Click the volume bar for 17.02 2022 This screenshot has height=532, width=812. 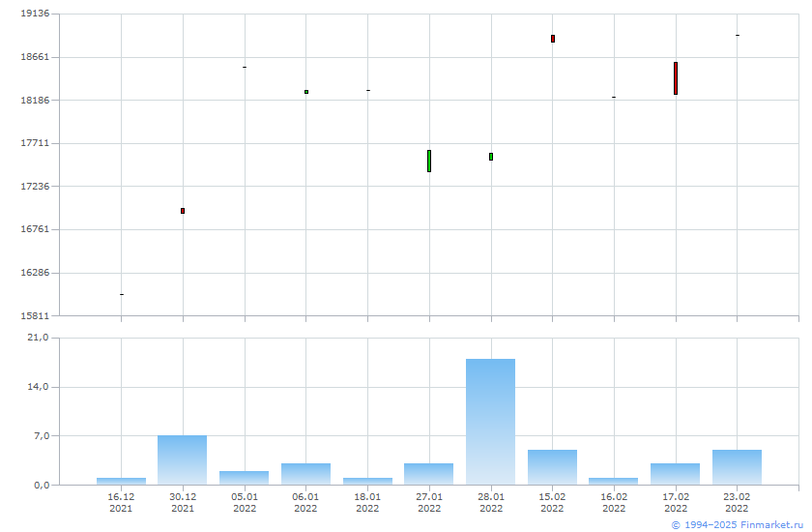(x=676, y=474)
